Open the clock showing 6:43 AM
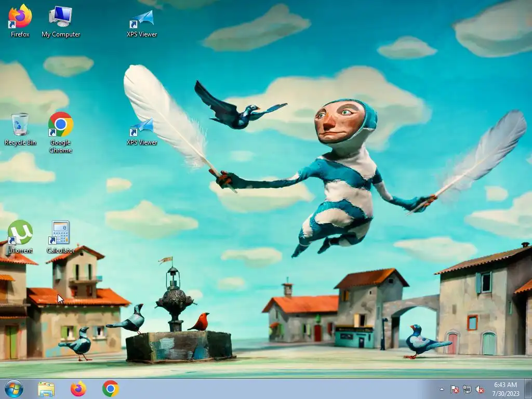 point(506,389)
